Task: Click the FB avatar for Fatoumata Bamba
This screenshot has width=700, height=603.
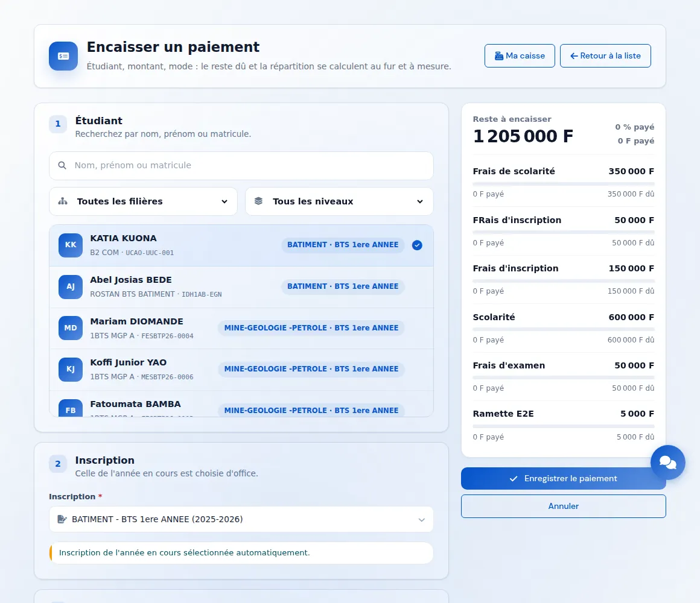Action: pos(71,408)
